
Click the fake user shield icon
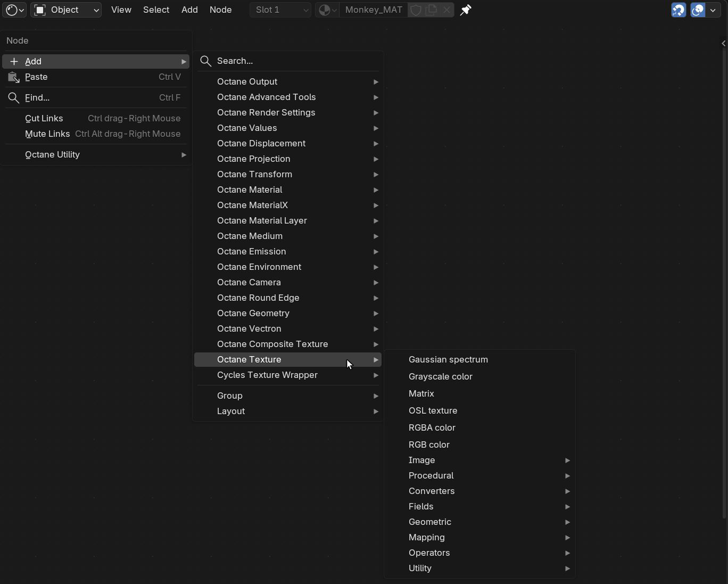pos(416,10)
